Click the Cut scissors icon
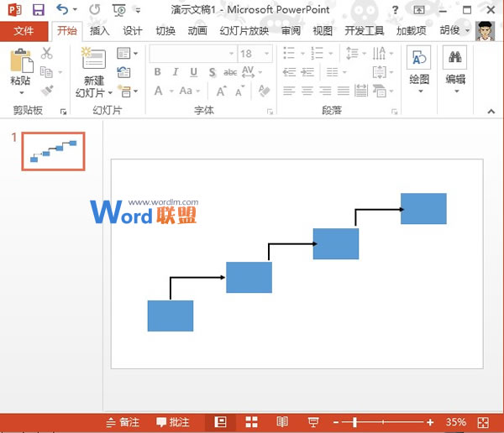This screenshot has width=504, height=433. [x=46, y=54]
